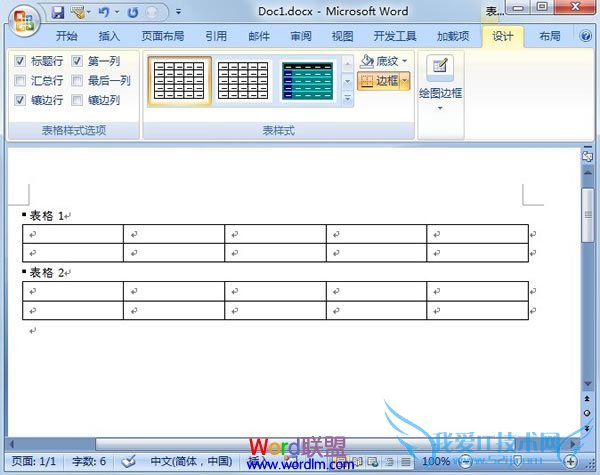Check the 镶边列 banded columns option
Viewport: 600px width, 475px height.
77,101
